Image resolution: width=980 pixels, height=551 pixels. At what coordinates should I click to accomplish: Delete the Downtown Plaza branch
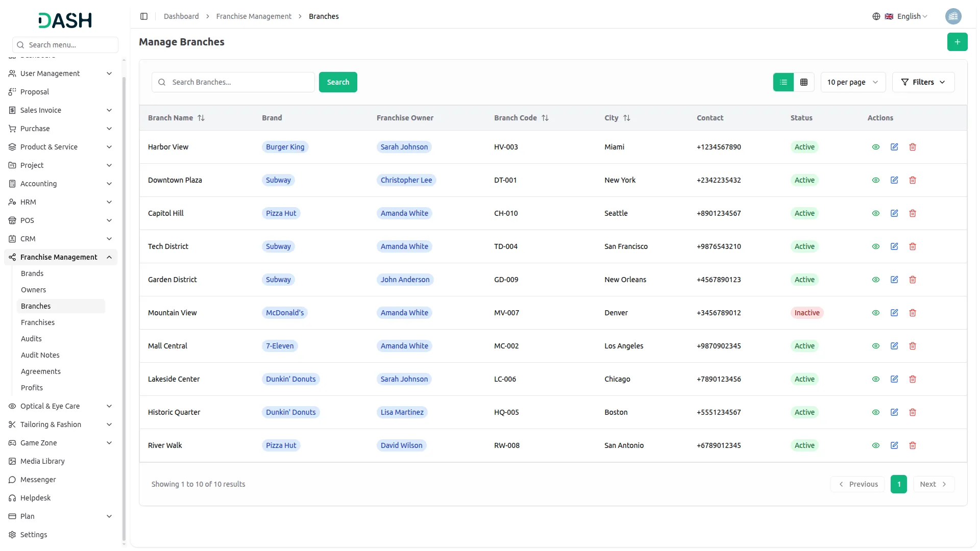point(913,180)
